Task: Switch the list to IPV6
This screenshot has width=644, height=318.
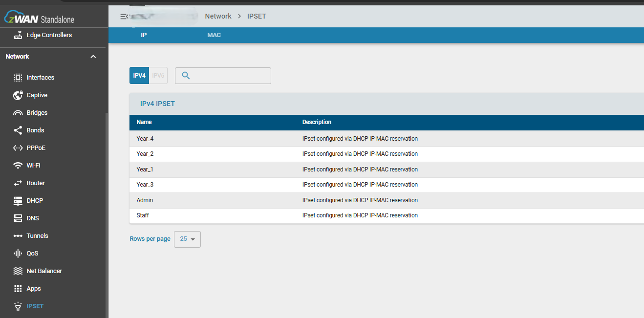Action: (x=158, y=76)
